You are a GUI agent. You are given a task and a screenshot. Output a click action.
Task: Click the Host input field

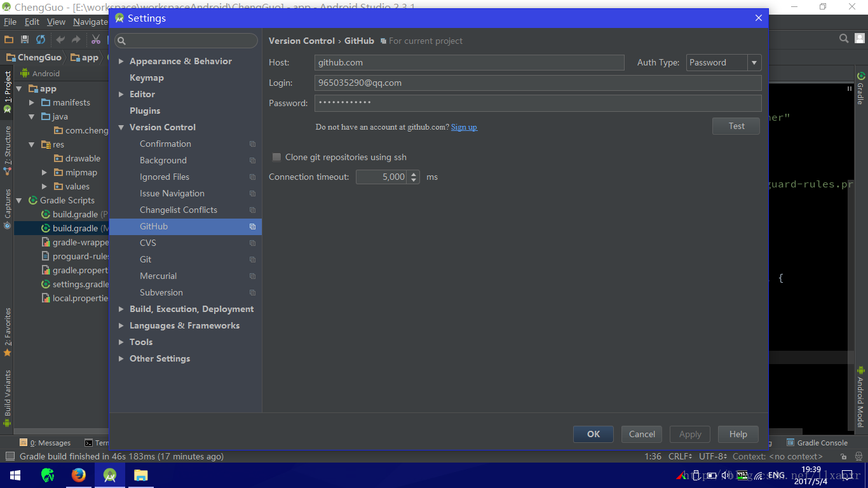pos(470,62)
